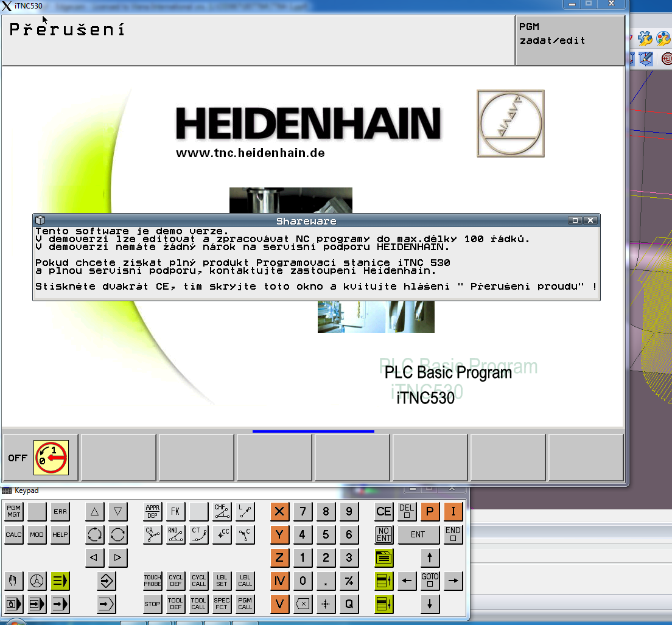Screen dimensions: 672x625
Task: Click the RND corner rounding key
Action: (175, 535)
